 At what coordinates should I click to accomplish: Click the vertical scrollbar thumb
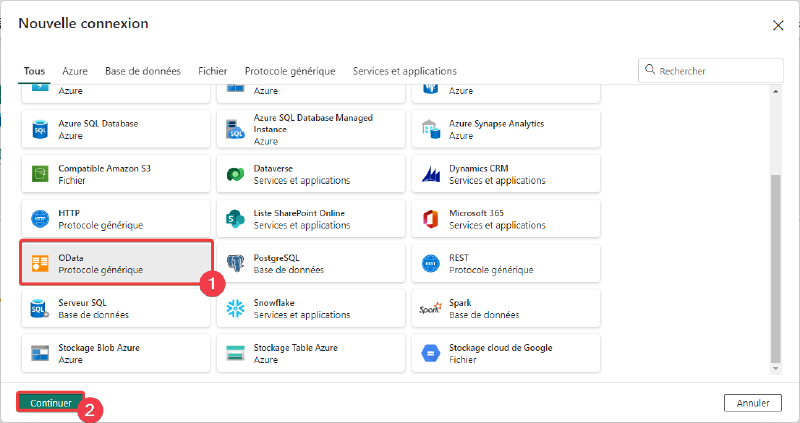click(x=776, y=268)
